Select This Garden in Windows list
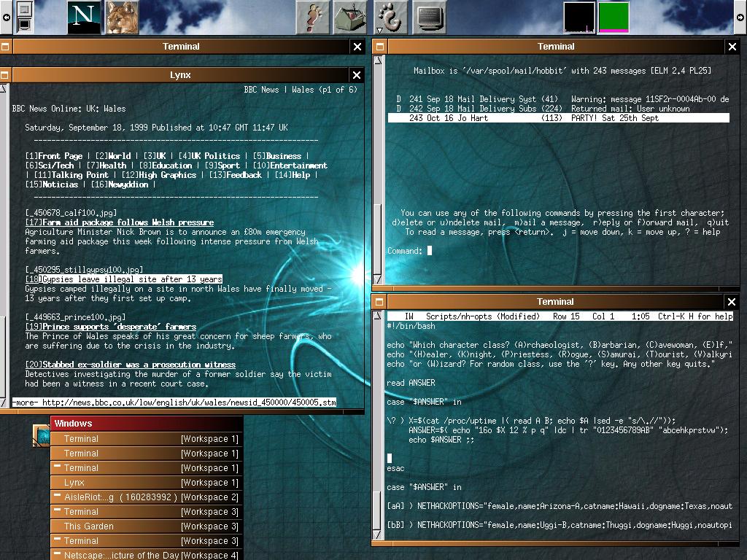747x560 pixels. 147,526
